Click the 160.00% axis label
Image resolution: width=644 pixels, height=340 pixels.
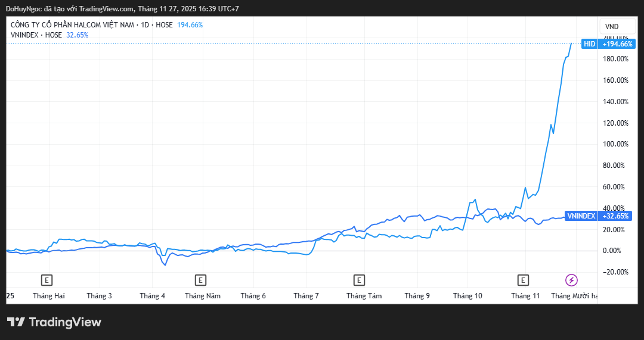[615, 80]
